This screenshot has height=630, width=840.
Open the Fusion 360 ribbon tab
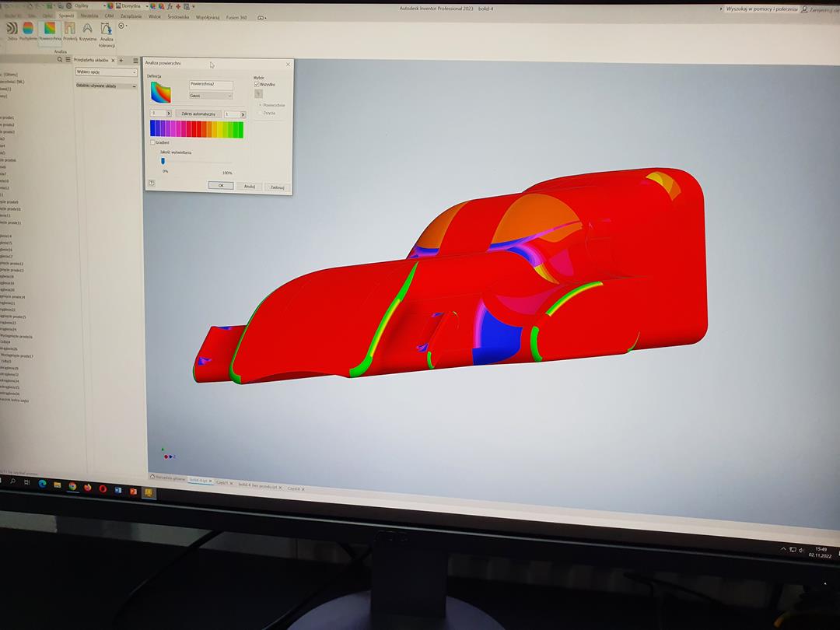236,18
